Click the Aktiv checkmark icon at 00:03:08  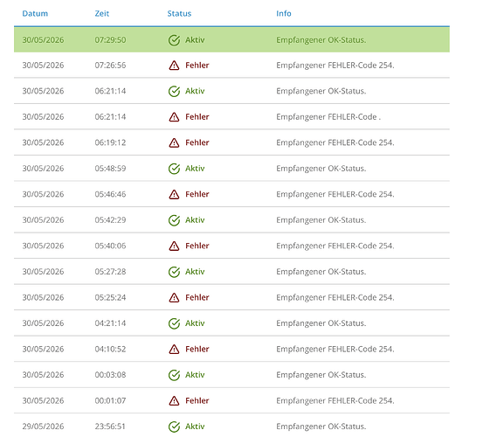(x=174, y=375)
